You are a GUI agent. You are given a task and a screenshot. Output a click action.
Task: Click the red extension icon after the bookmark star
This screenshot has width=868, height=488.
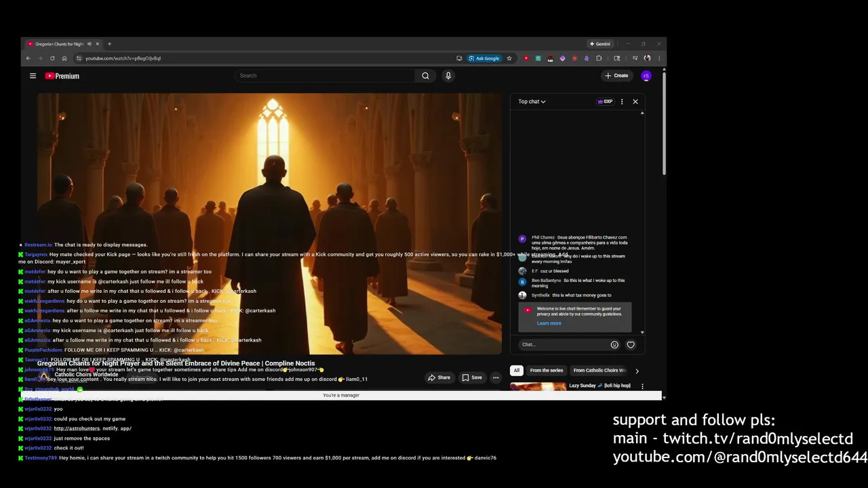(526, 58)
